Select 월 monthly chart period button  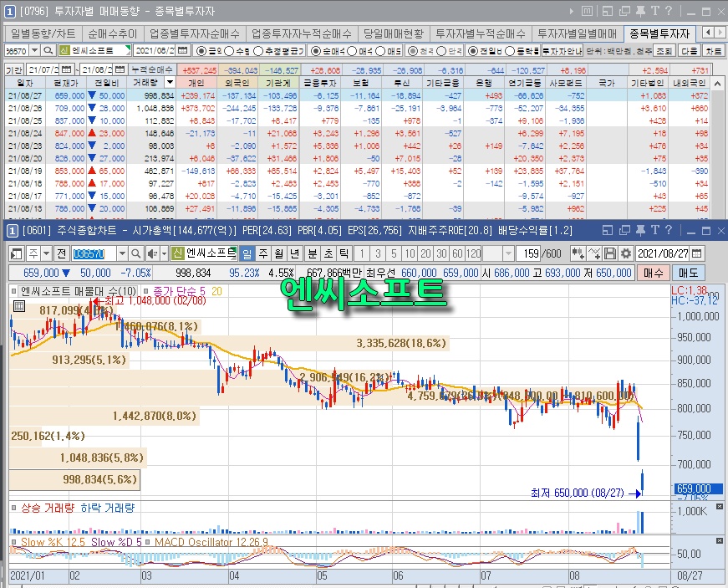click(x=278, y=253)
